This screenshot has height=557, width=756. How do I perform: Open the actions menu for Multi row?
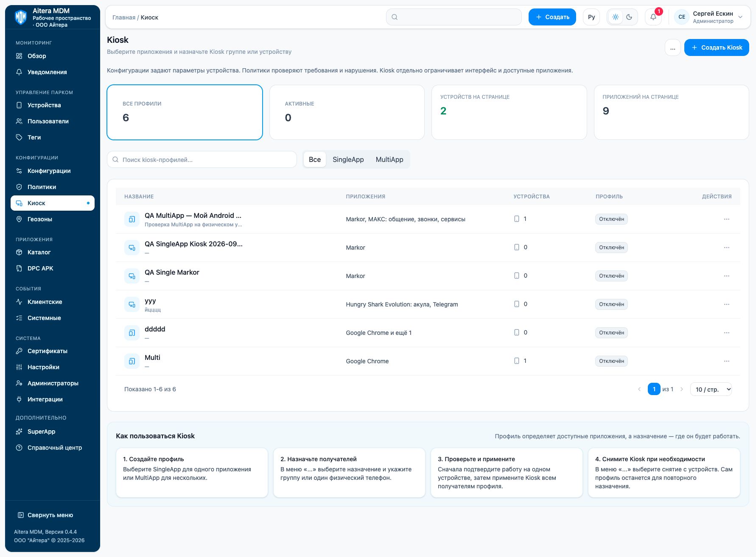click(x=727, y=361)
